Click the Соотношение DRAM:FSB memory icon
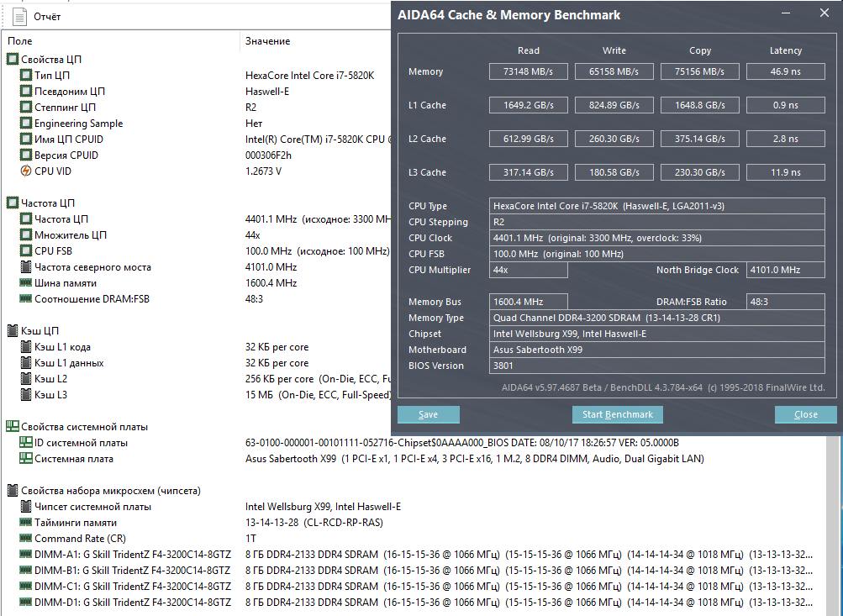Screen dimensions: 843x616 (26, 299)
